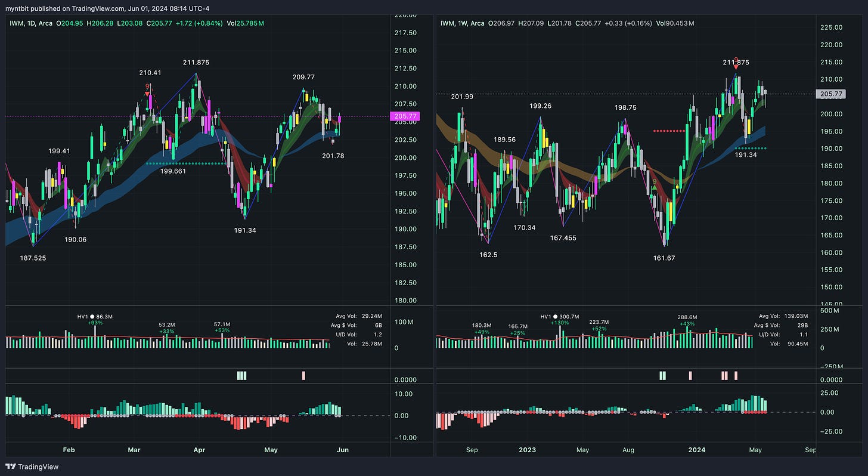The width and height of the screenshot is (868, 476).
Task: Click the '288.6M' weekly volume label
Action: tap(687, 317)
